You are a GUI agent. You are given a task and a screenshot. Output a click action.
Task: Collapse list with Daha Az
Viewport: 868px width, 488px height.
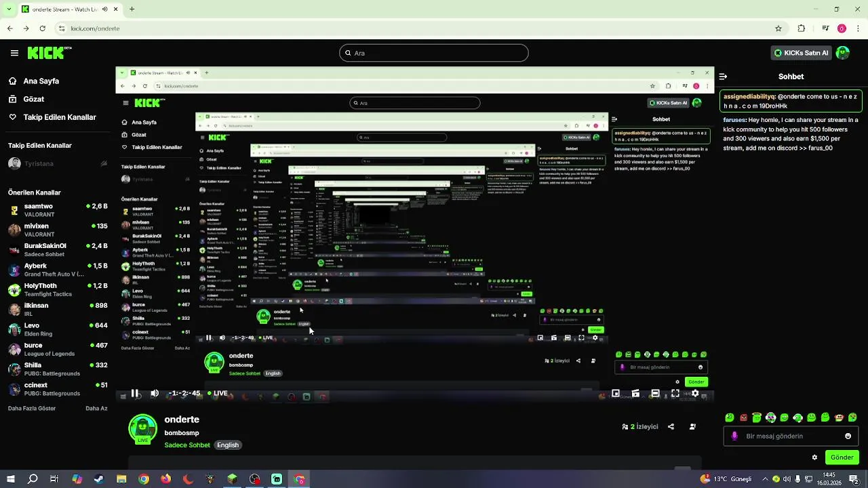pos(96,409)
